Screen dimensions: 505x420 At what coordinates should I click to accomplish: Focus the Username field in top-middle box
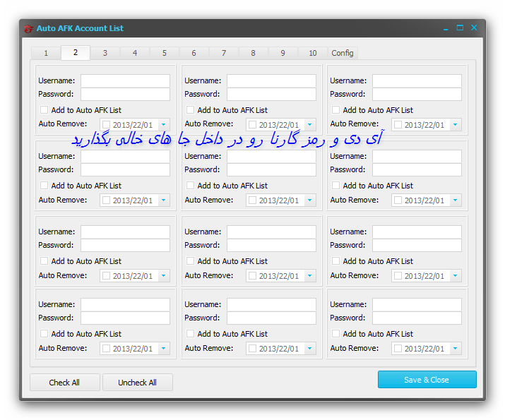271,80
